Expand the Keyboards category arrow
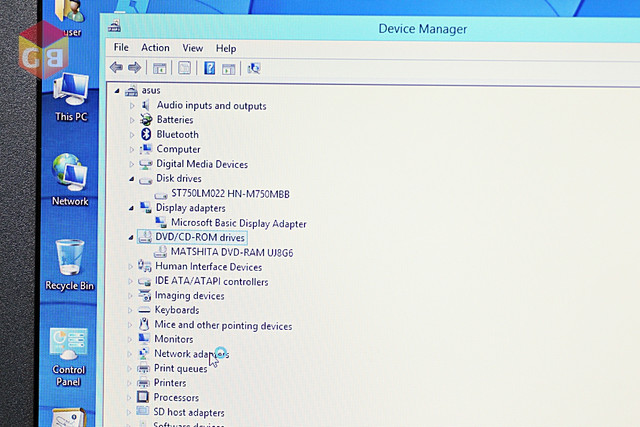 pos(130,310)
